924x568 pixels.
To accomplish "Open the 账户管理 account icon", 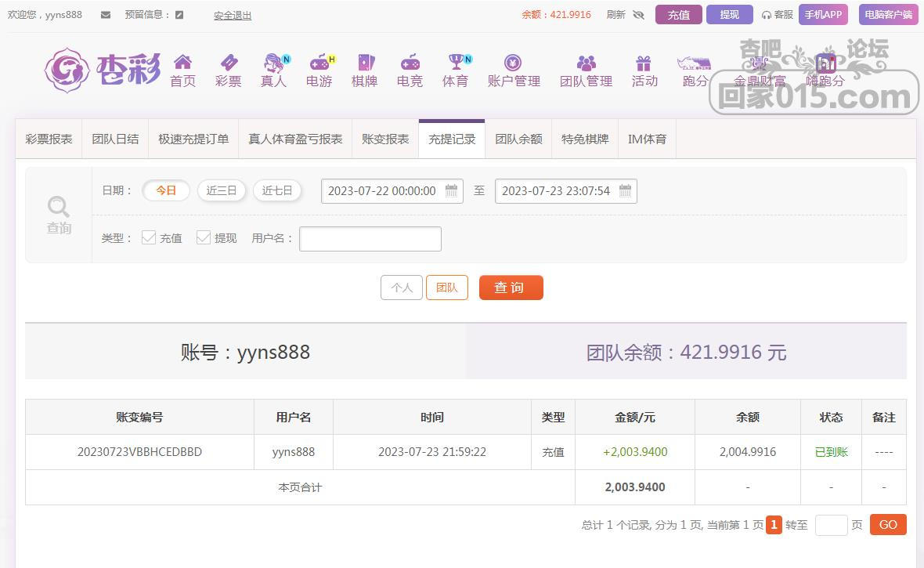I will tap(513, 63).
